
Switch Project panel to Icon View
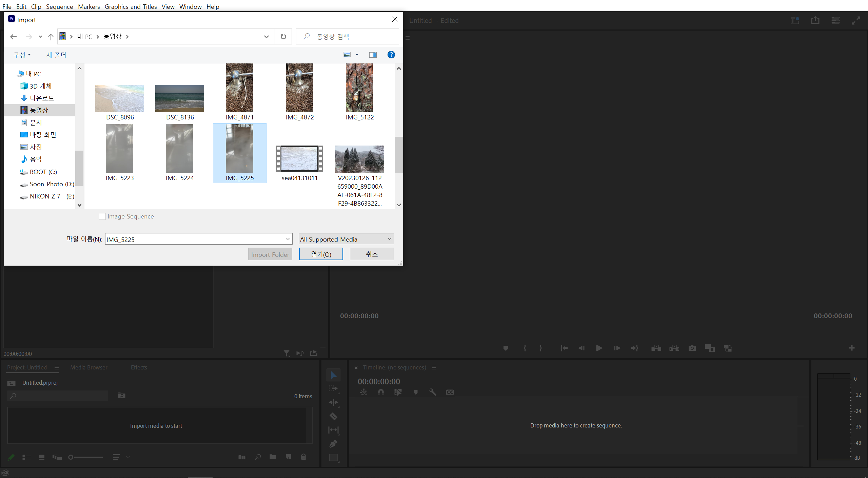(42, 457)
